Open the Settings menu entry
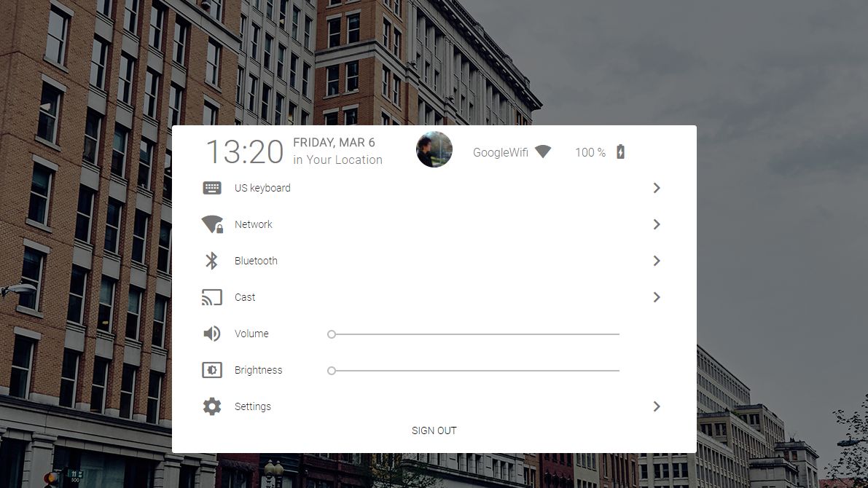The width and height of the screenshot is (868, 488). click(x=434, y=406)
